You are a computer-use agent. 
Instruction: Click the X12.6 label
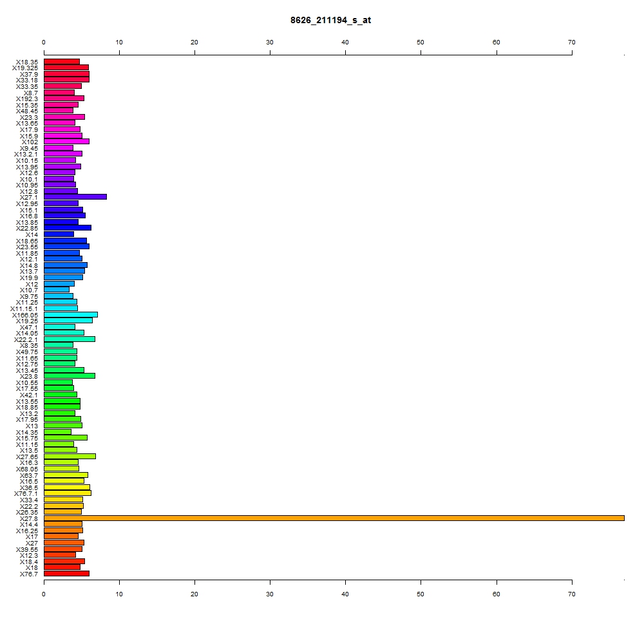(x=29, y=173)
